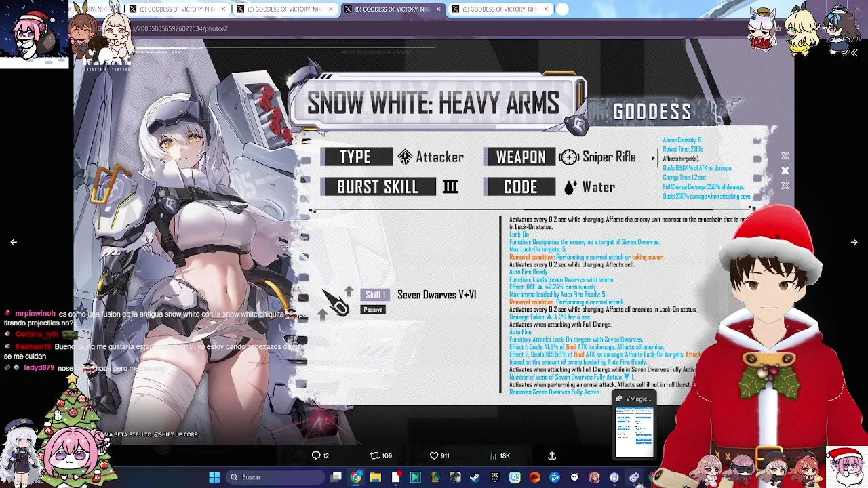Image resolution: width=868 pixels, height=488 pixels.
Task: Open Google Chrome from the taskbar
Action: (356, 477)
